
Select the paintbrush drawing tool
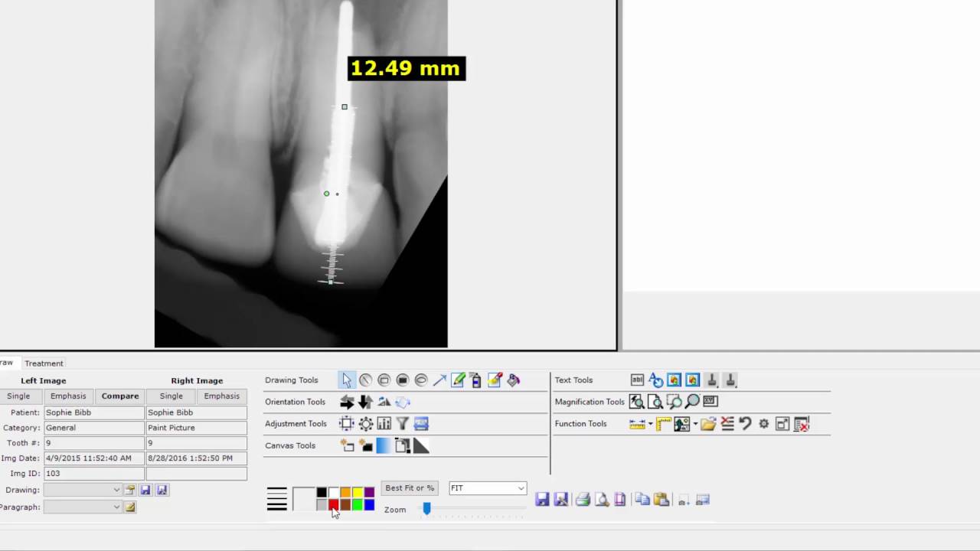pos(495,380)
